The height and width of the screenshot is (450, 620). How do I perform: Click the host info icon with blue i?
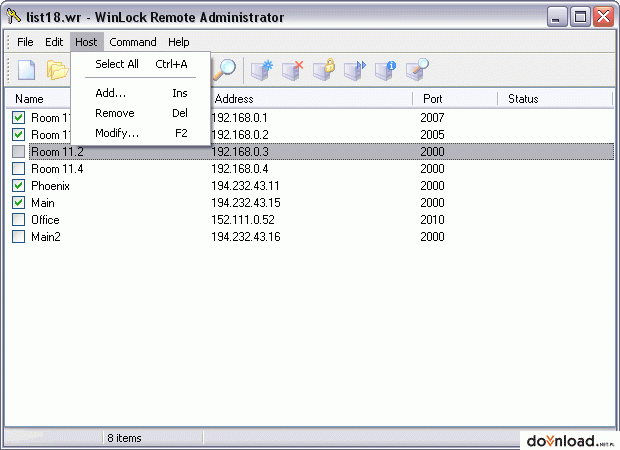386,70
